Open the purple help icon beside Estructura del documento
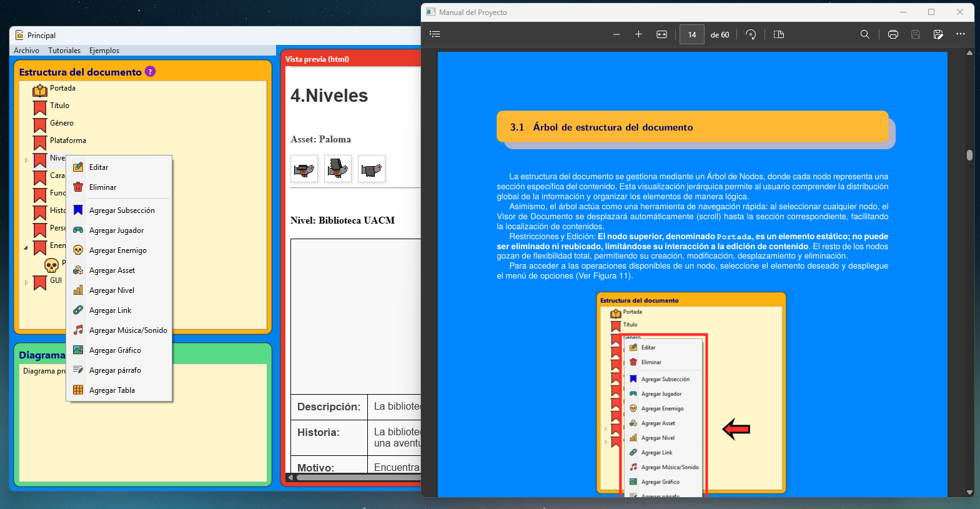980x509 pixels. (x=150, y=71)
